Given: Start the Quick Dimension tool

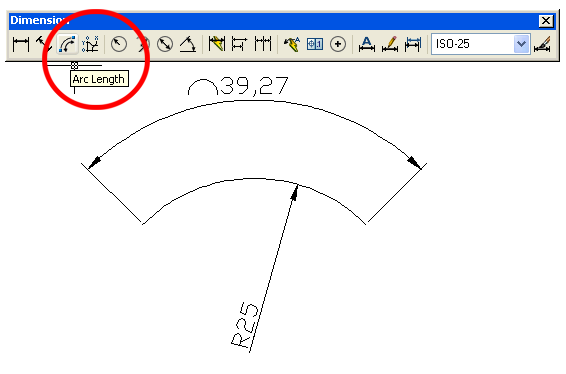Looking at the screenshot, I should pos(217,44).
